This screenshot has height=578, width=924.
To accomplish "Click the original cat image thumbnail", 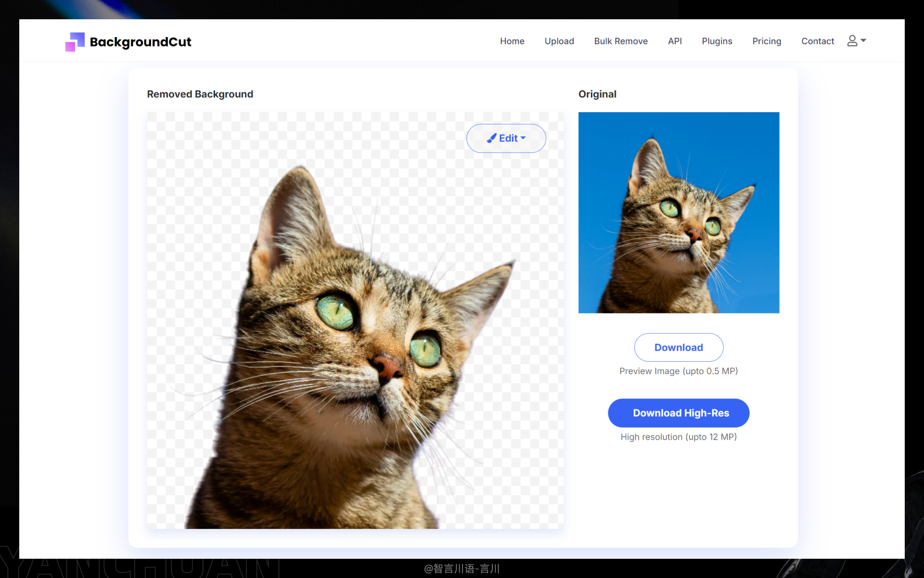I will [x=679, y=212].
